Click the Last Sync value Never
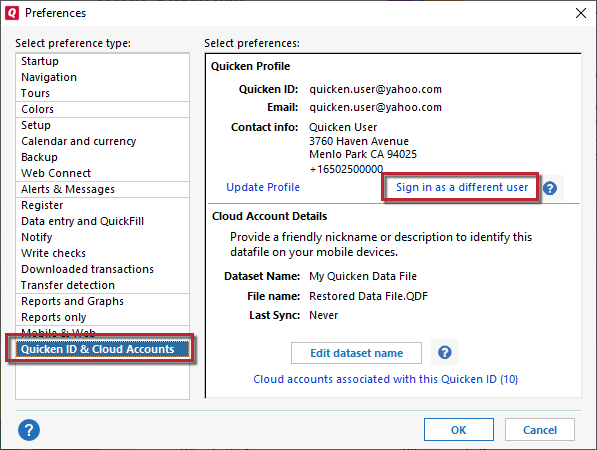Viewport: 597px width, 450px height. [324, 315]
